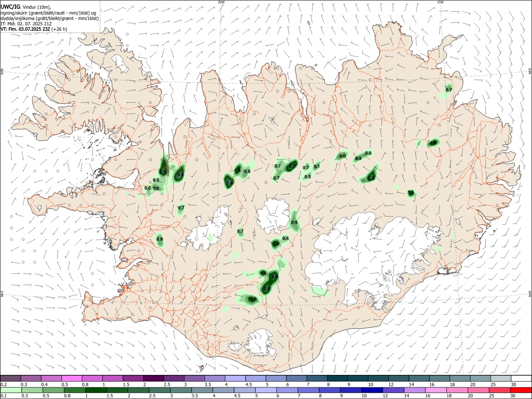Pick the bright pink snow swatch 0.5–0.8
This screenshot has height=399, width=532.
(x=72, y=378)
